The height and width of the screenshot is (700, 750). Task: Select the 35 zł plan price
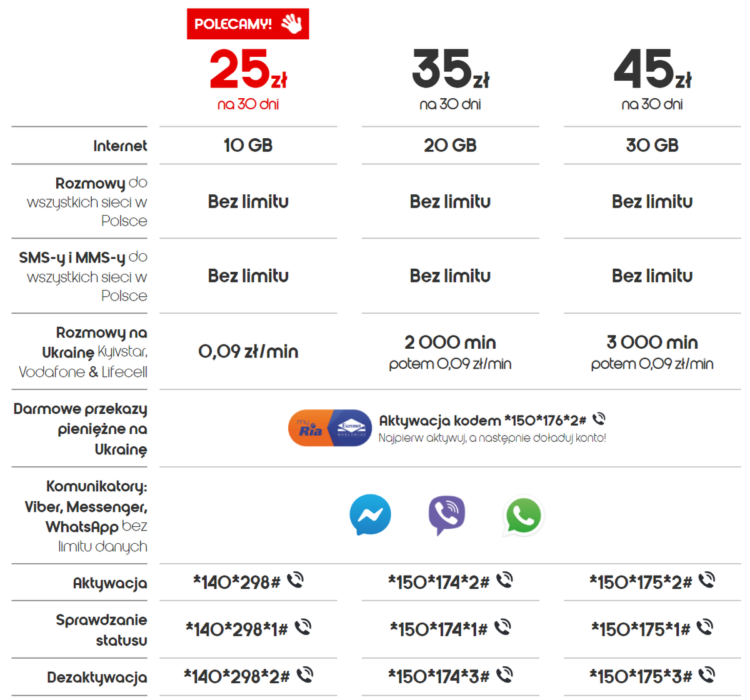tap(450, 70)
